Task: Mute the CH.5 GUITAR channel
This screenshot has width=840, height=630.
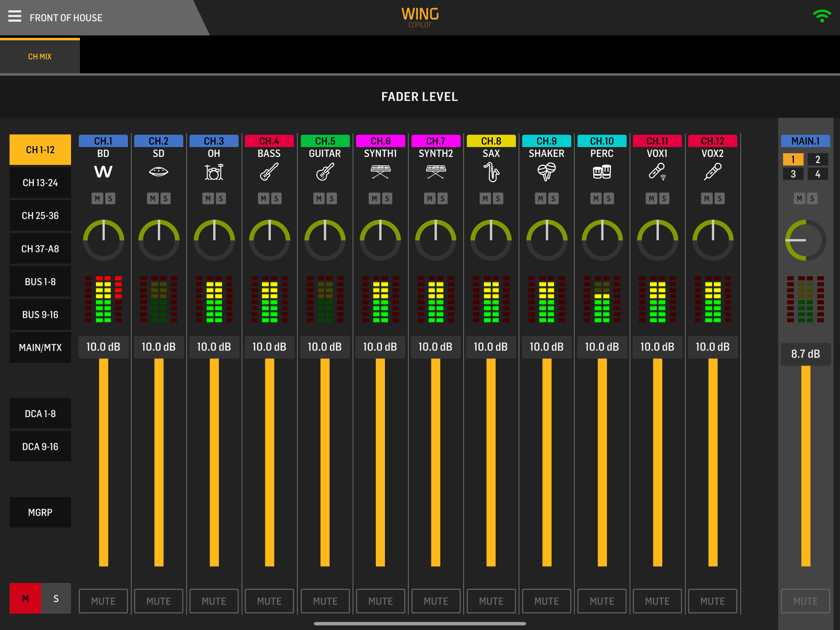Action: (x=325, y=601)
